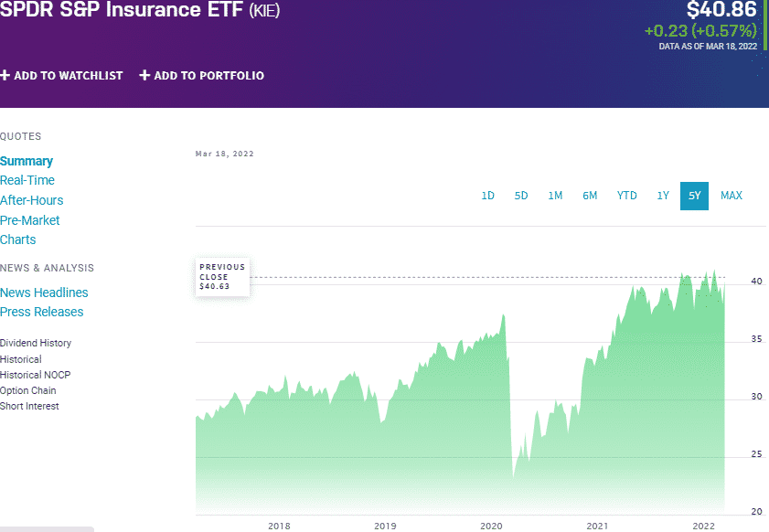View the Option Chain for KIE
769x532 pixels.
[x=27, y=390]
